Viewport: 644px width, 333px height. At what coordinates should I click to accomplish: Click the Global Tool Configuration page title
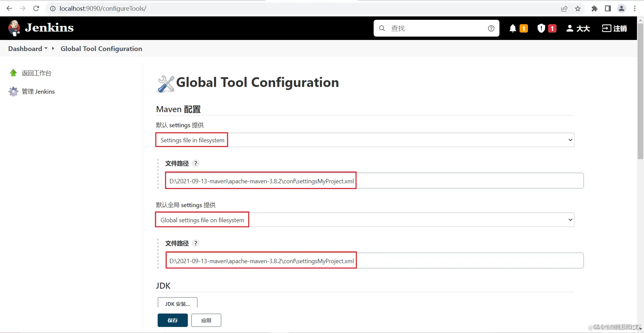258,83
